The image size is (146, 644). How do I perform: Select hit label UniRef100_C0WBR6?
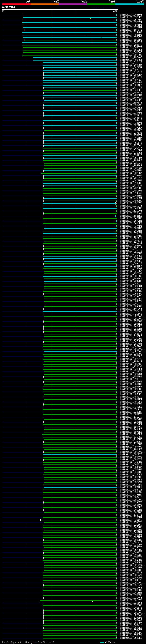point(131,100)
